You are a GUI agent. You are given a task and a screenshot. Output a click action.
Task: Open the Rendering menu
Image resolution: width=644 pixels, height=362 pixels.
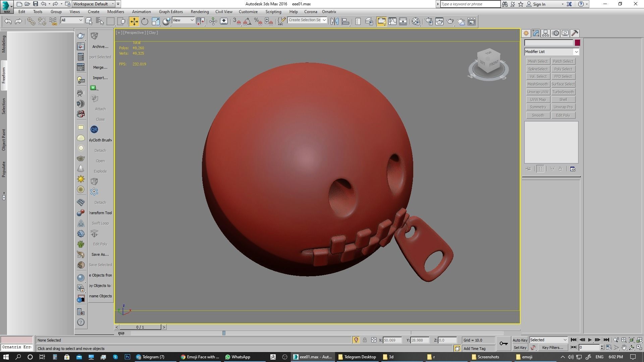[200, 12]
